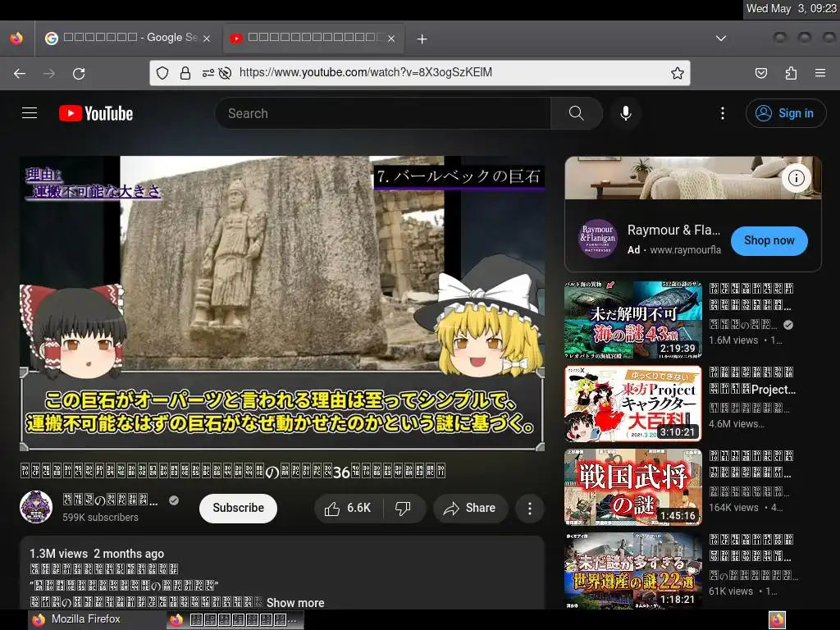This screenshot has height=630, width=840.
Task: Open the channel avatar picture
Action: (36, 507)
